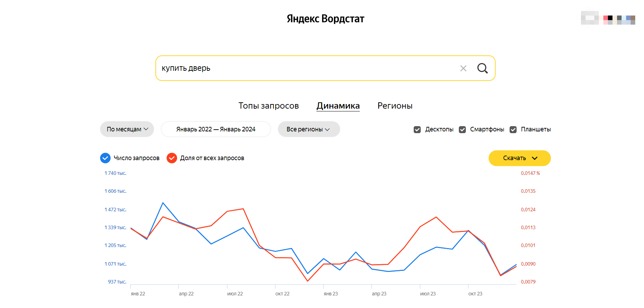644x308 pixels.
Task: Expand the По месяцам dropdown
Action: click(x=127, y=129)
